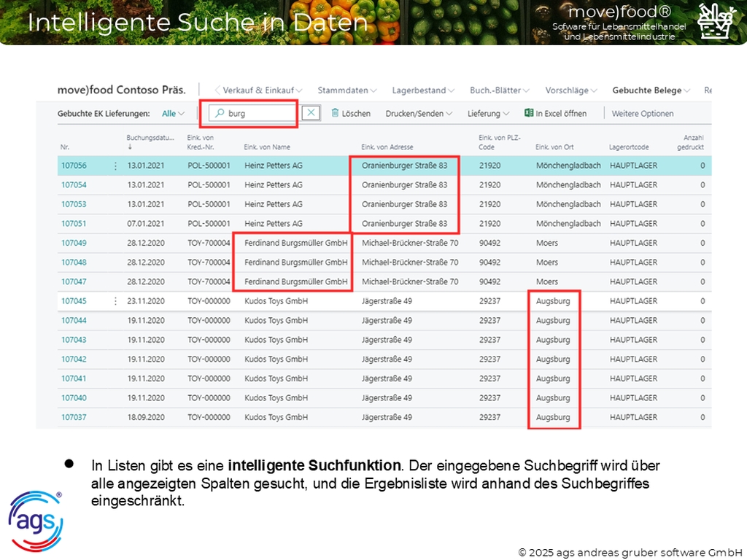This screenshot has width=747, height=560.
Task: Click Ferdinand Burgsmüller GmbH in row 107049
Action: pos(296,243)
